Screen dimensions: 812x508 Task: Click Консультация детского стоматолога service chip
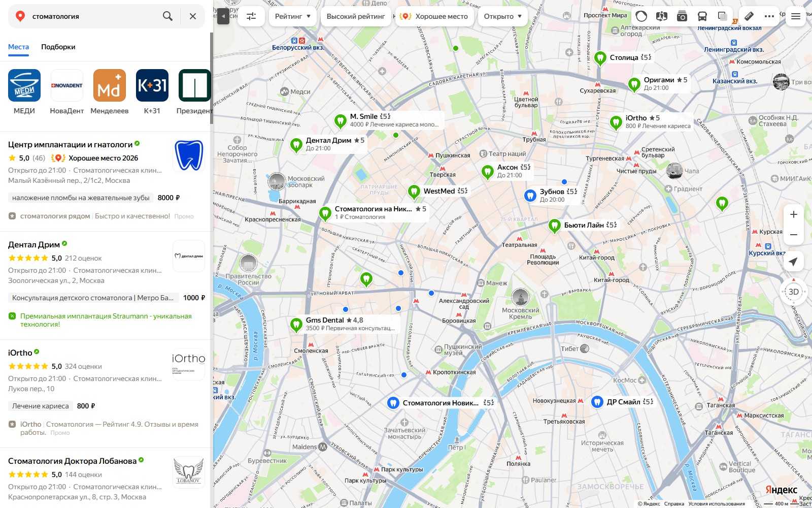point(93,298)
